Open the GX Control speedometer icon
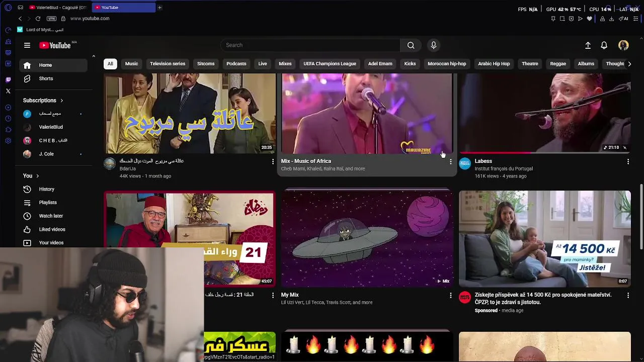The width and height of the screenshot is (644, 362). tap(8, 30)
